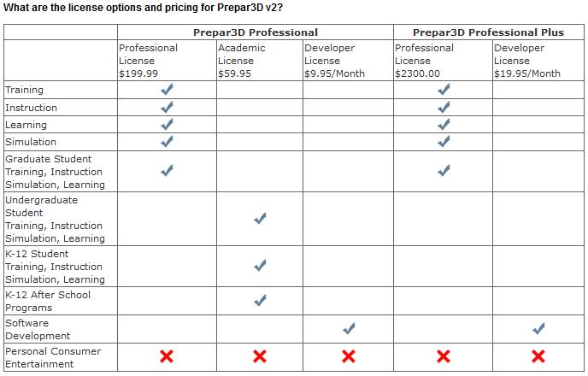Select the Prepar3D Professional column header
Screen dimensions: 588x376
coord(256,32)
